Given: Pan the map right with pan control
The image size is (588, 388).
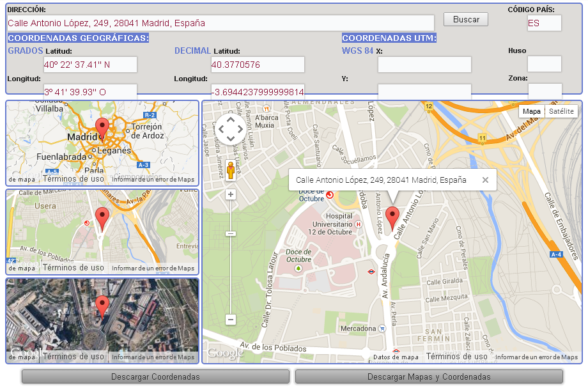Looking at the screenshot, I should tap(240, 129).
